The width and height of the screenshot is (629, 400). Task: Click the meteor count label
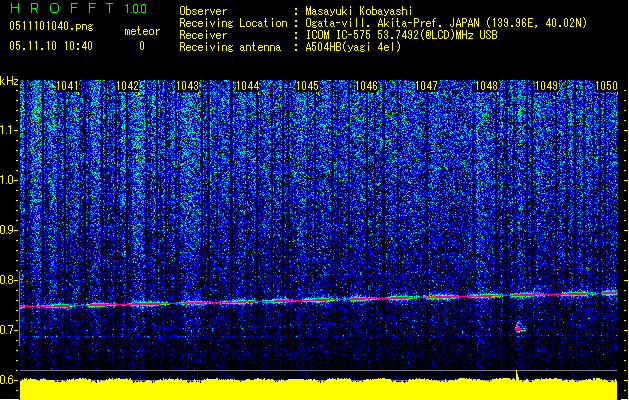(x=142, y=31)
